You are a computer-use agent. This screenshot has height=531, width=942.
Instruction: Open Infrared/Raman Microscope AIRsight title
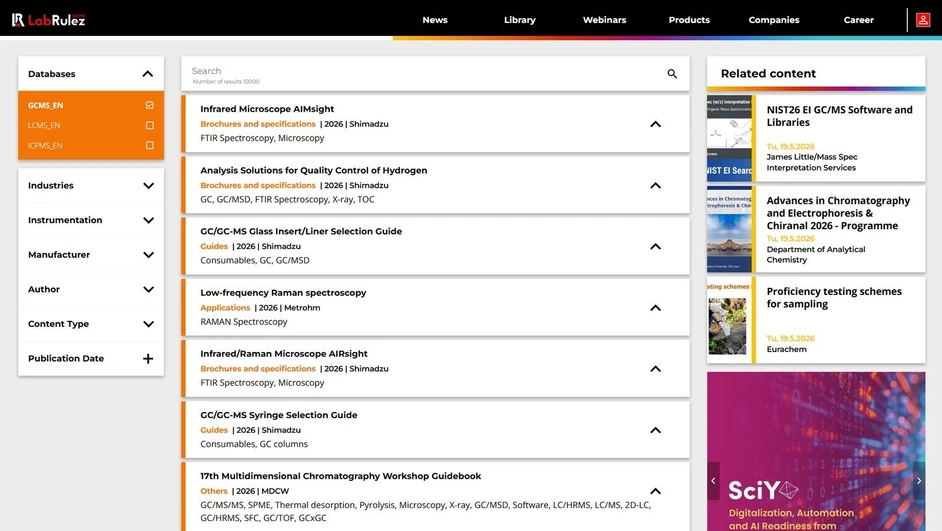pyautogui.click(x=284, y=354)
